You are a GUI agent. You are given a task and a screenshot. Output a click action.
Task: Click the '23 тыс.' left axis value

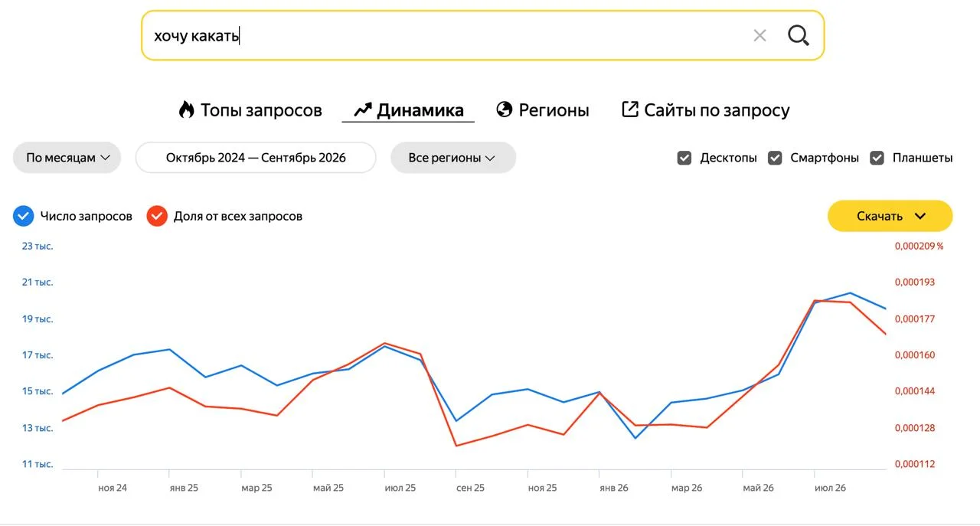pyautogui.click(x=38, y=246)
